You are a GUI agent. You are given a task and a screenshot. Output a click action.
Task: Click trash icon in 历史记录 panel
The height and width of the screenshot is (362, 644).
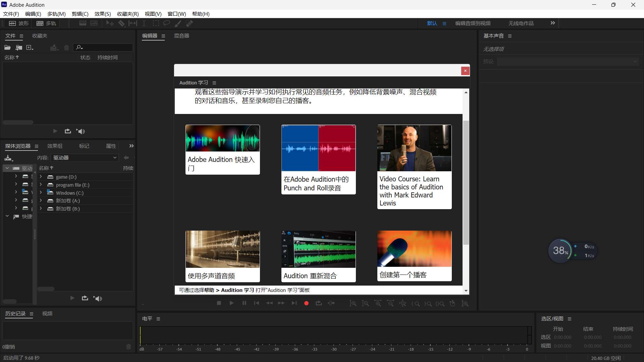128,347
